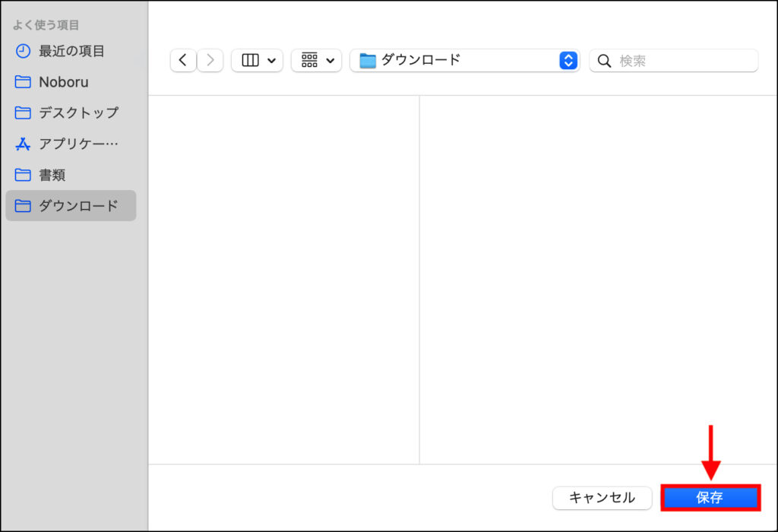Select ダウンロード in the sidebar
778x532 pixels.
[71, 205]
